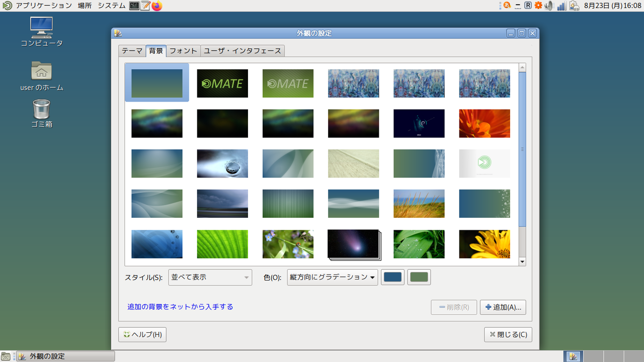The image size is (644, 362).
Task: Click the date and time clock
Action: pos(613,6)
